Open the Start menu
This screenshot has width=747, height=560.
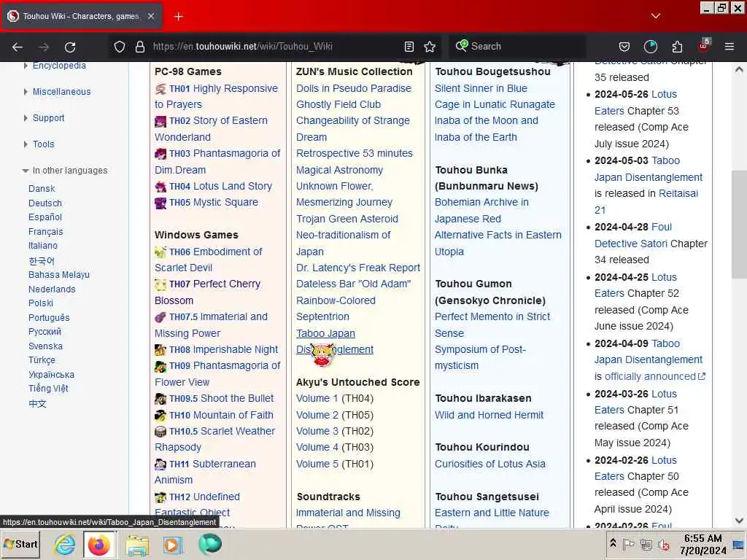pos(20,544)
